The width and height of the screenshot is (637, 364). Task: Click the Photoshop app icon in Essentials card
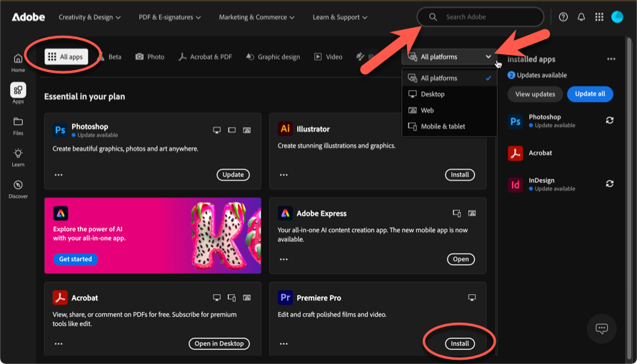coord(60,130)
